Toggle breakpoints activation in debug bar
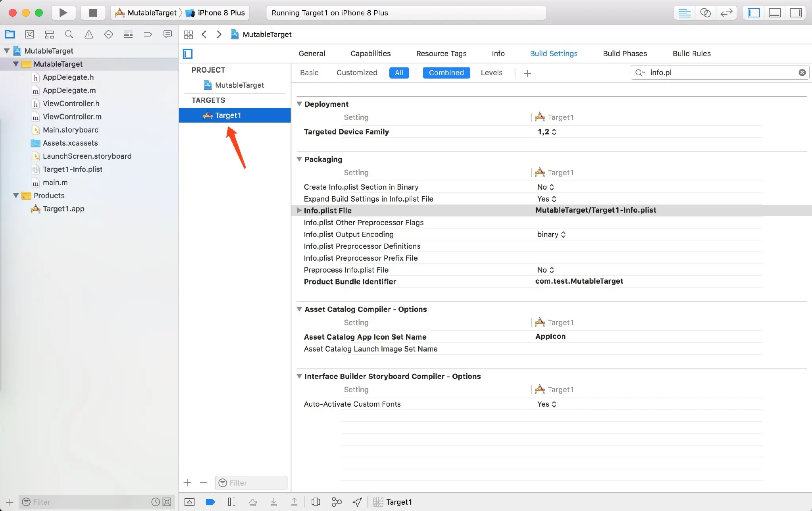812x511 pixels. [211, 502]
